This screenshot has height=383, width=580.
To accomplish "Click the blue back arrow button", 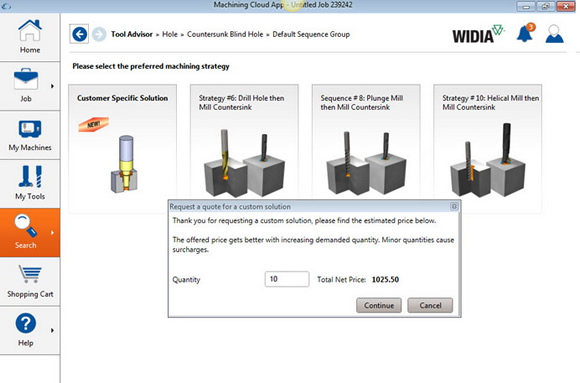I will tap(79, 34).
